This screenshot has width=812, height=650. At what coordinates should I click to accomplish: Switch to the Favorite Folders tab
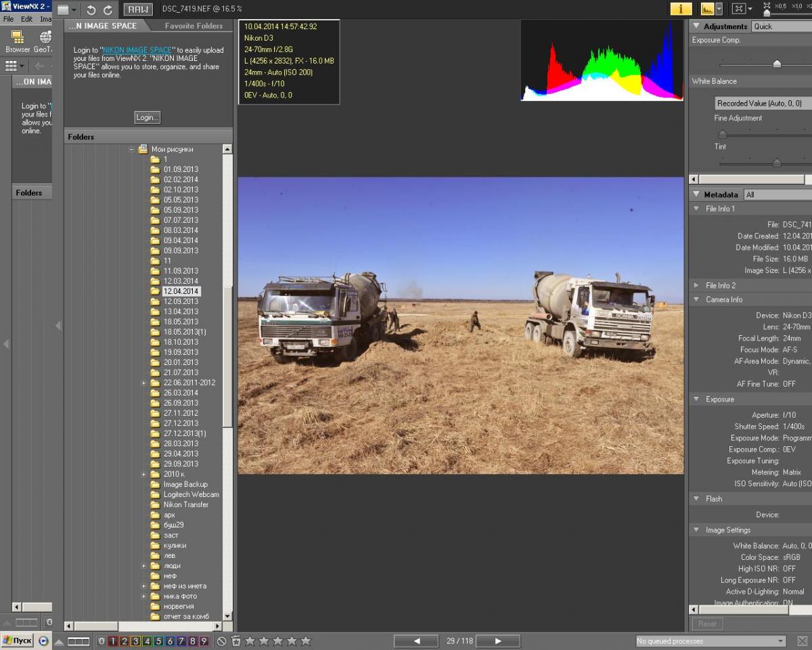[x=194, y=26]
